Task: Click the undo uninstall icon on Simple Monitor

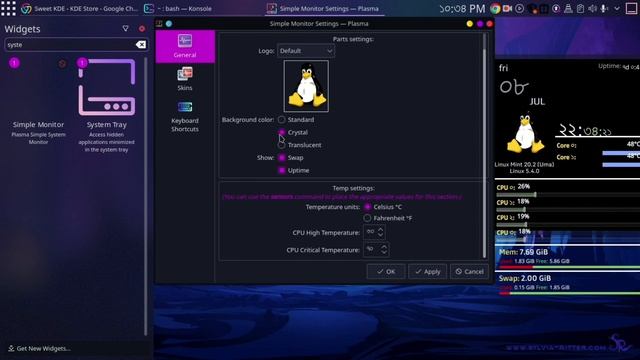Action: pyautogui.click(x=62, y=64)
